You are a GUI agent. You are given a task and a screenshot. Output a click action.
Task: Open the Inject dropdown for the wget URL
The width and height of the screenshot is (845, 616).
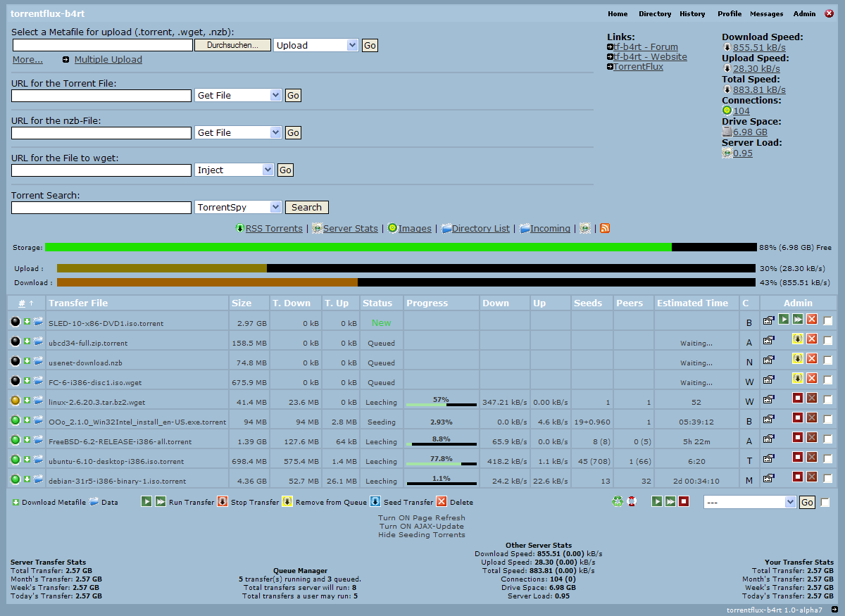point(234,170)
